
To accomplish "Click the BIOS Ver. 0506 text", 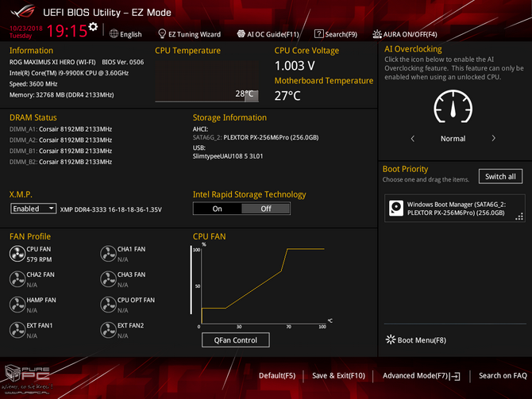I will (x=123, y=62).
